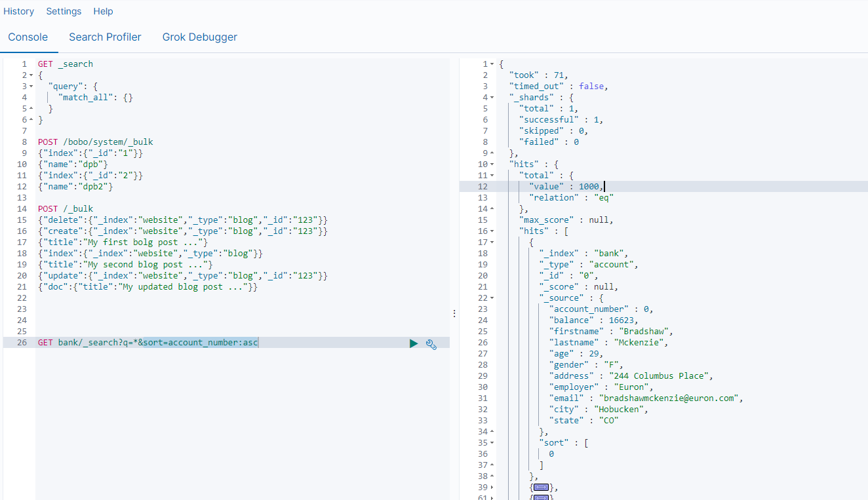Click the "employer" : "Euron" response line
The image size is (868, 500).
[602, 387]
